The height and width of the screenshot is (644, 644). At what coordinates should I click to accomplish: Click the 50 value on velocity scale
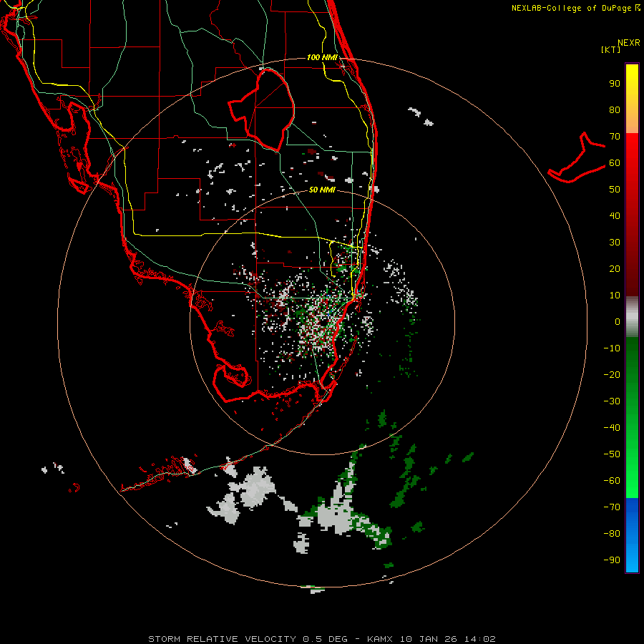pos(615,190)
